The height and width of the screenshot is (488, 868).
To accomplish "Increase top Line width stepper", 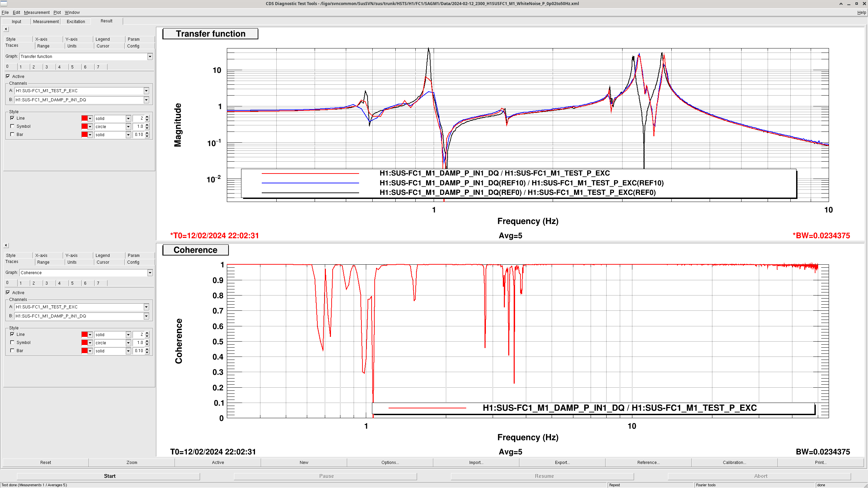I will [147, 117].
